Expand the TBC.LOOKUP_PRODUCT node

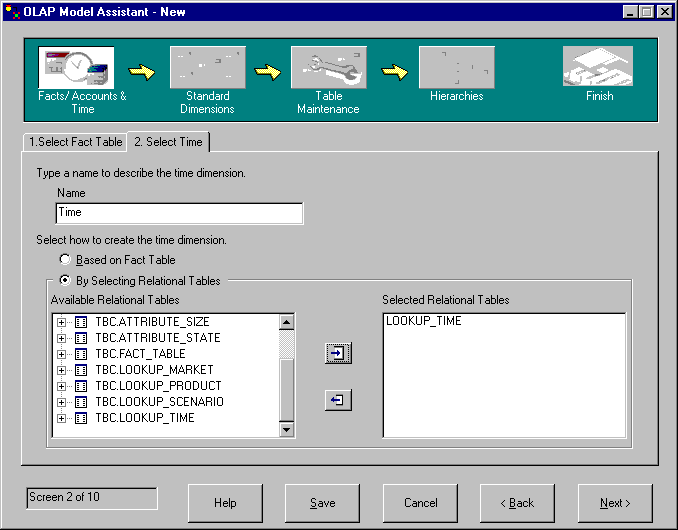[x=61, y=386]
